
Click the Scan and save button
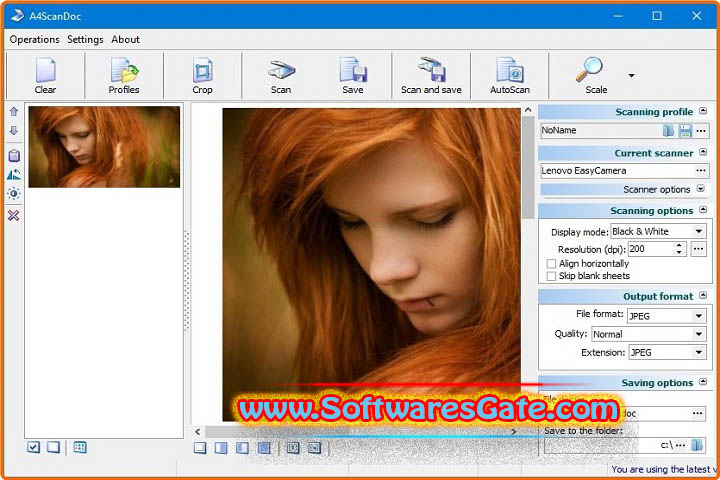coord(431,76)
